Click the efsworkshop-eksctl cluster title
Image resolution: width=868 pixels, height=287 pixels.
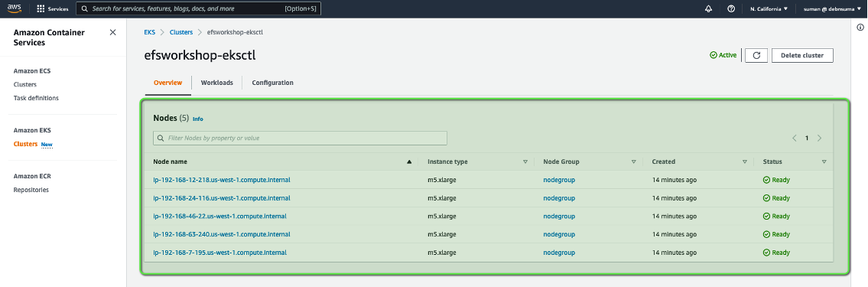point(200,56)
